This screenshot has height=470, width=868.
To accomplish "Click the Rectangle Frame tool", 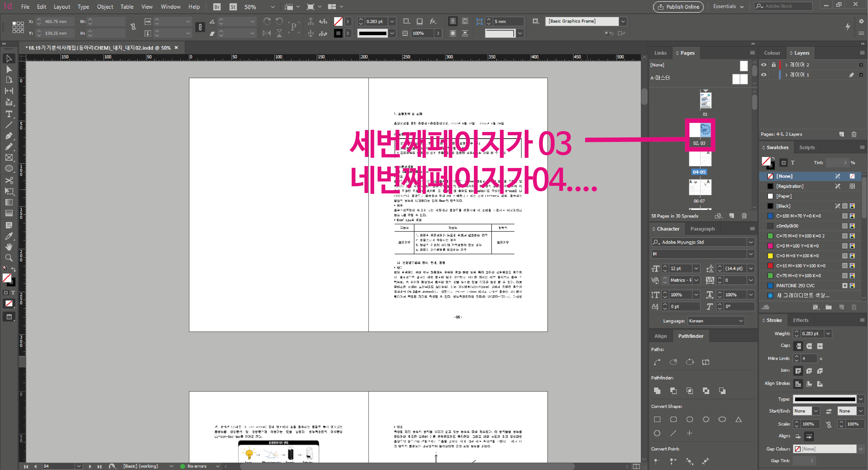I will 9,158.
